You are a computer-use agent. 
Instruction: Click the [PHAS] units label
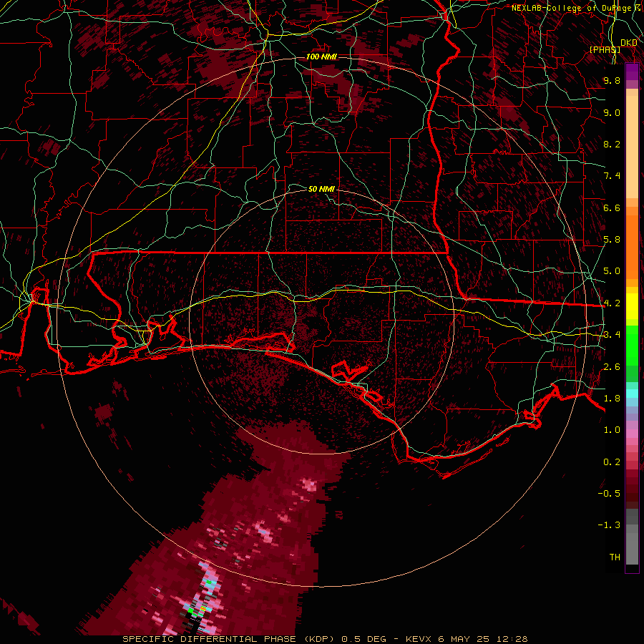[x=605, y=49]
